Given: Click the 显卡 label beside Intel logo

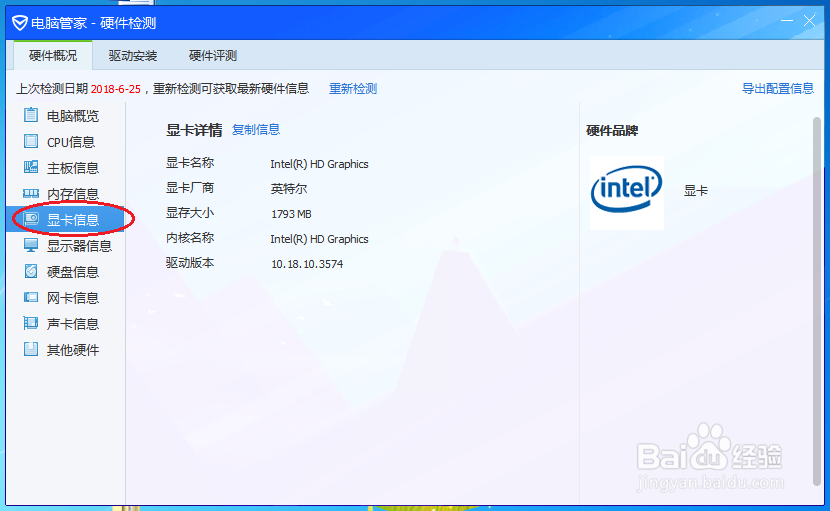Looking at the screenshot, I should point(696,191).
